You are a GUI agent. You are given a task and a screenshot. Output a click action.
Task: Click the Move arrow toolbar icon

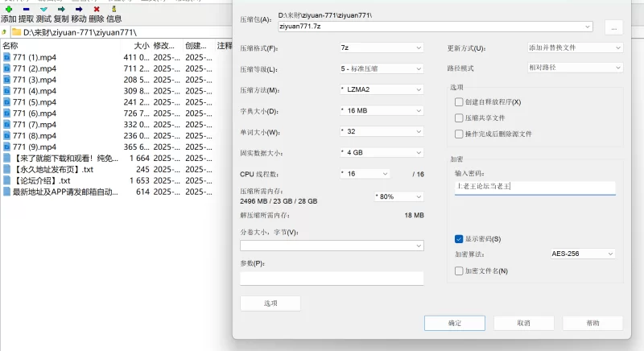pyautogui.click(x=79, y=9)
